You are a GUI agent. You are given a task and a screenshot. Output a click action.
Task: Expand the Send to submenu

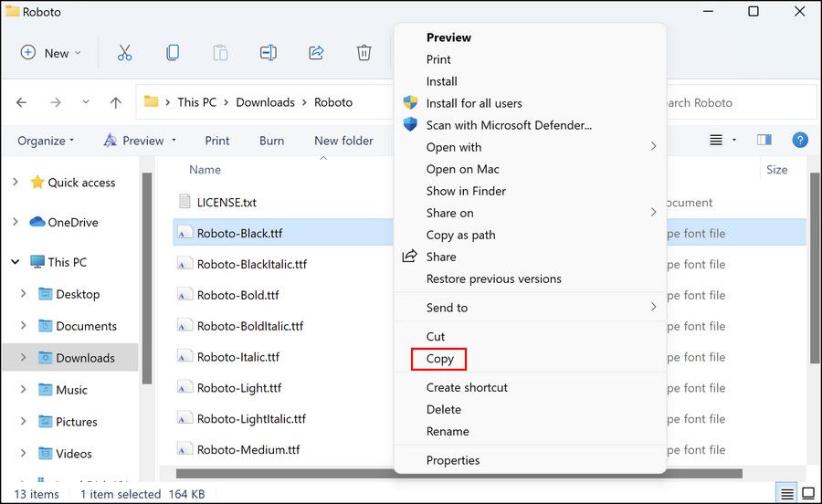click(653, 307)
